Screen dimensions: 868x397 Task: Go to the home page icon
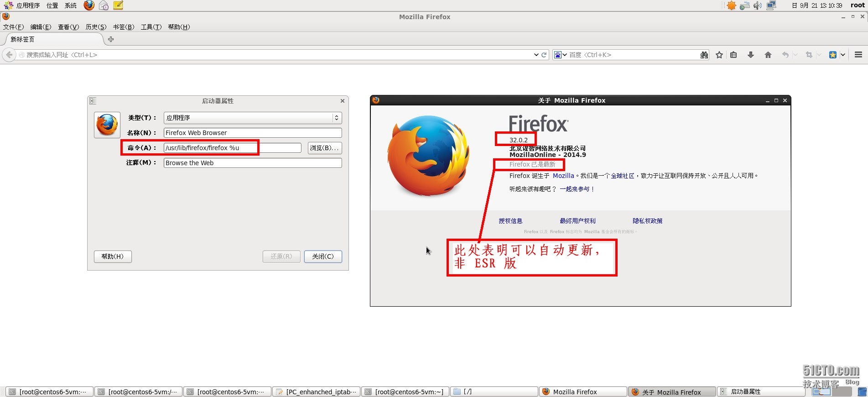click(x=768, y=55)
